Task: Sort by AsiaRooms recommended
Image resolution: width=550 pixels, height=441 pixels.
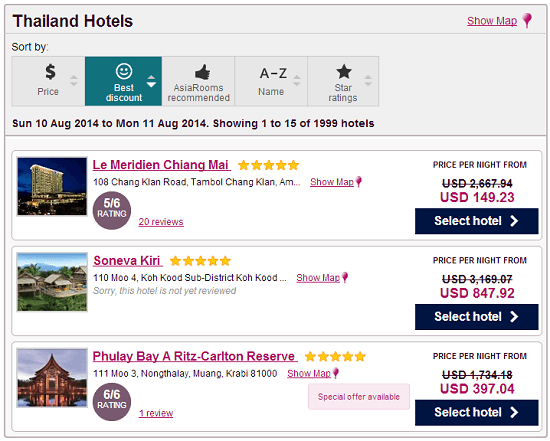Action: point(198,81)
